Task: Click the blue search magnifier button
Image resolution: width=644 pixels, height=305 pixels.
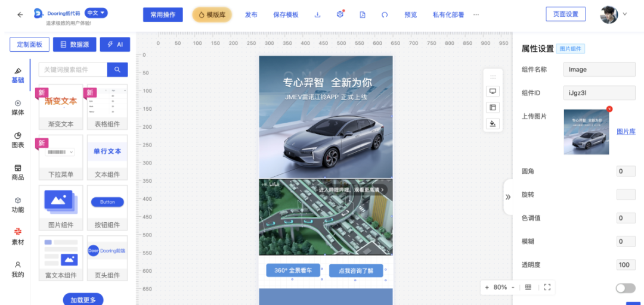Action: pos(117,70)
